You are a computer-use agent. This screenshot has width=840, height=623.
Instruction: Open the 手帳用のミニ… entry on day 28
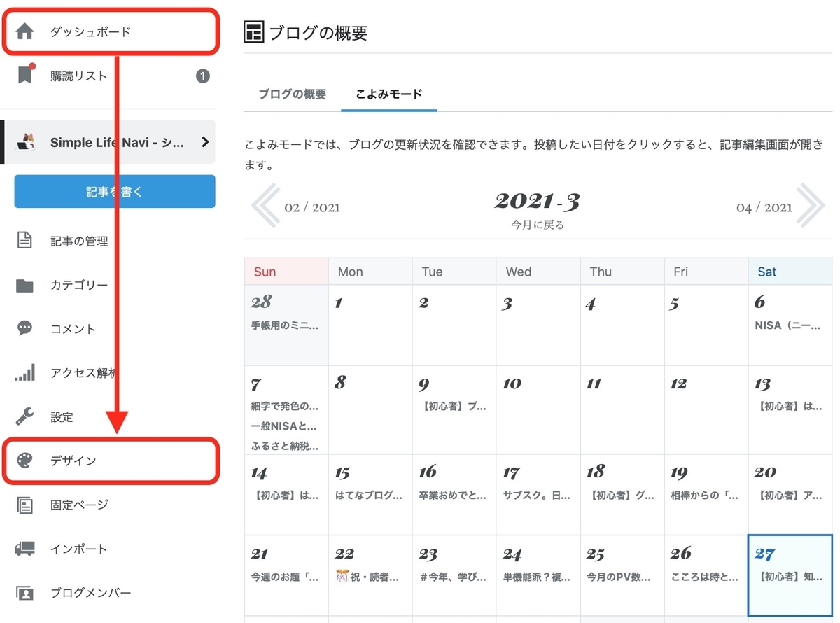[x=285, y=325]
